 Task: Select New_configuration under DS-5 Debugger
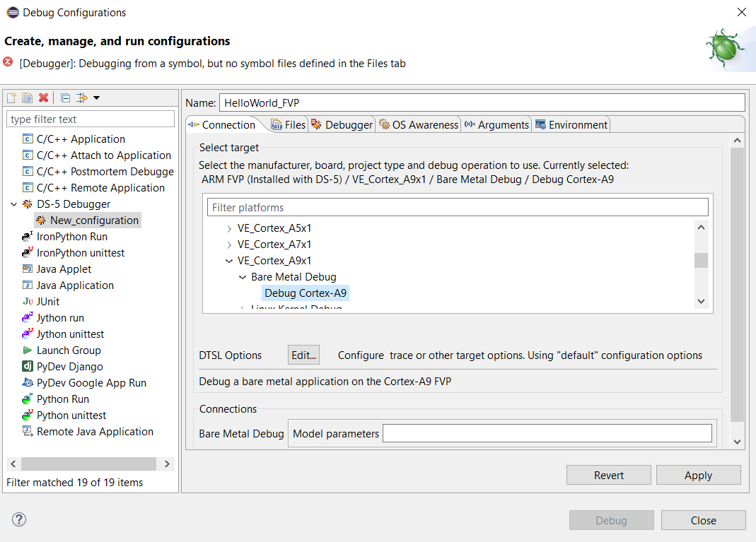tap(93, 220)
